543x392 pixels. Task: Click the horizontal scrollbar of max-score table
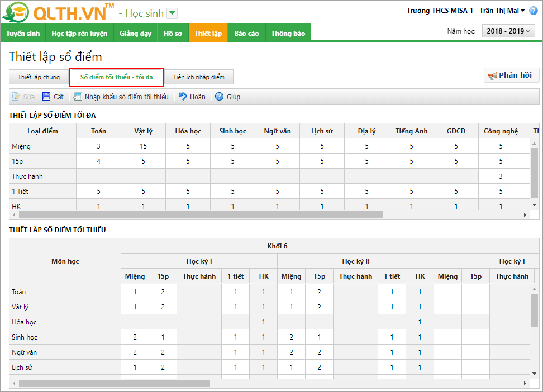coord(201,214)
